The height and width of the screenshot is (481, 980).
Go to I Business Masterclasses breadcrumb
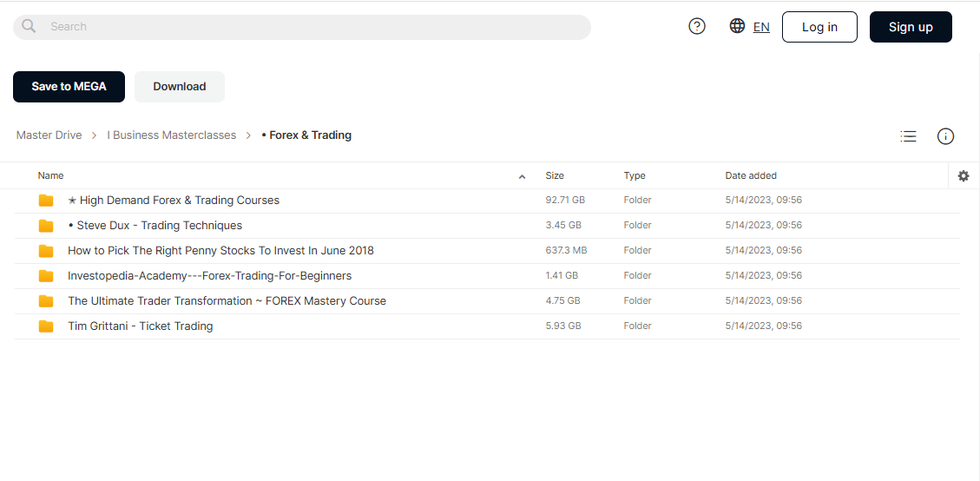tap(171, 135)
